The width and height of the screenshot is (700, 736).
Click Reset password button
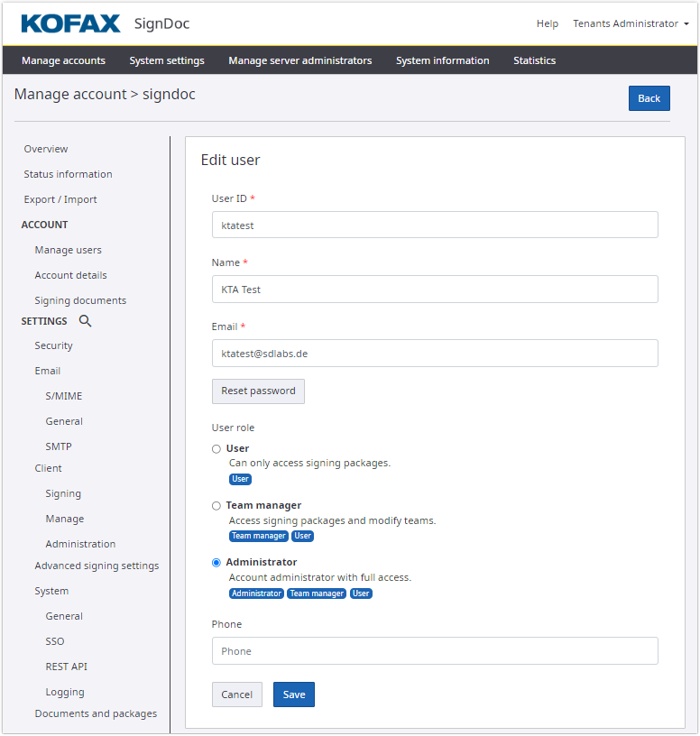click(258, 391)
